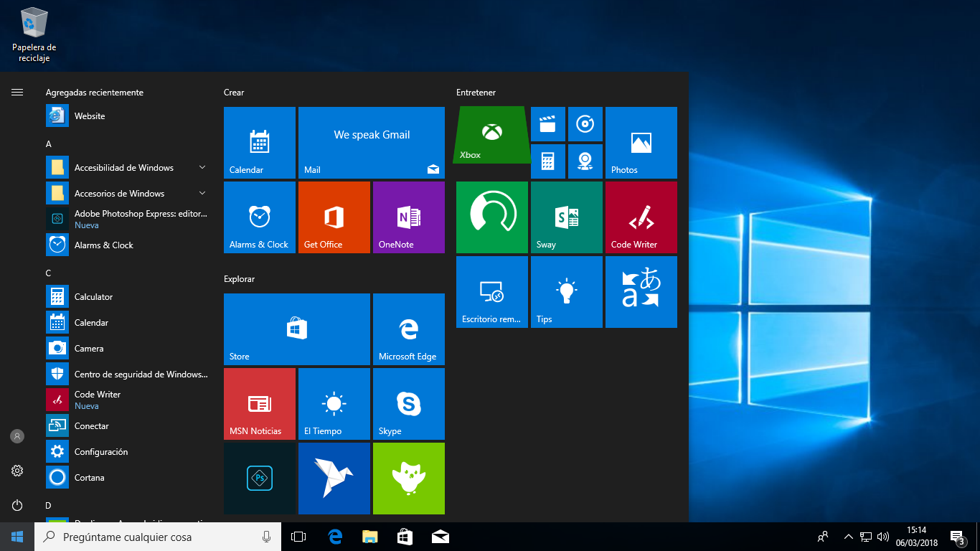
Task: Open the user account button
Action: coord(17,436)
